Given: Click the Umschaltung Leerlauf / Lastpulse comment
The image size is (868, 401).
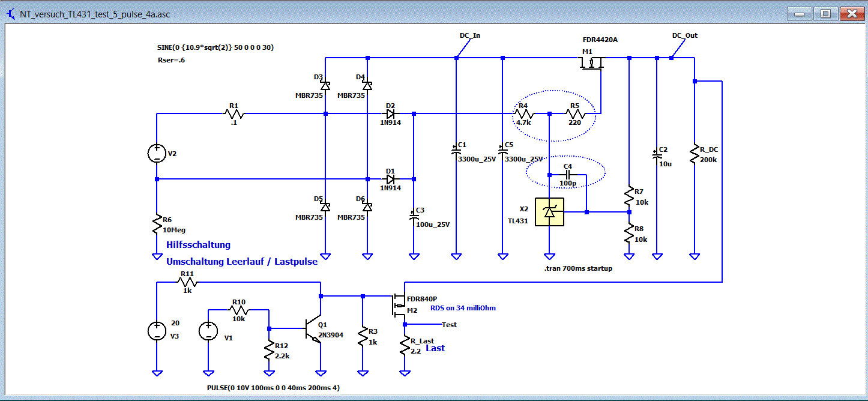Looking at the screenshot, I should click(242, 261).
